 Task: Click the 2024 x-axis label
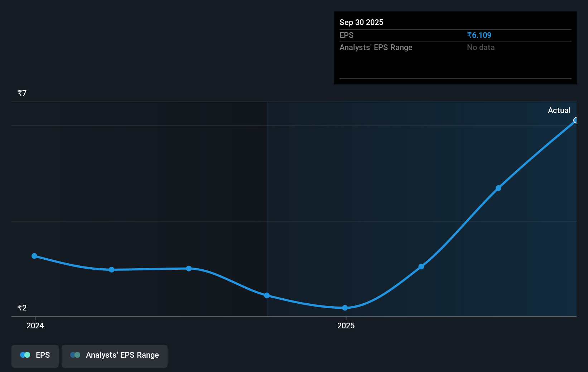pos(35,325)
